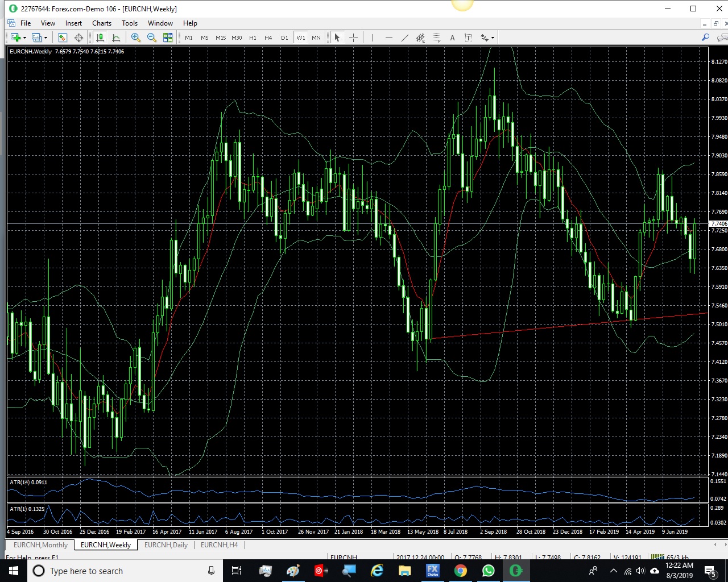The width and height of the screenshot is (728, 582).
Task: Open a new chart with the toolbar icon
Action: click(x=15, y=38)
